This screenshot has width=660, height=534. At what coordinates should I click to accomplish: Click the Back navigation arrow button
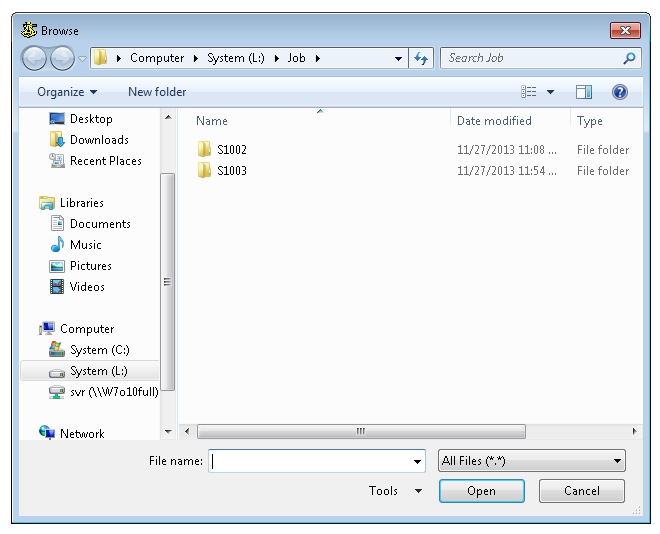click(35, 58)
